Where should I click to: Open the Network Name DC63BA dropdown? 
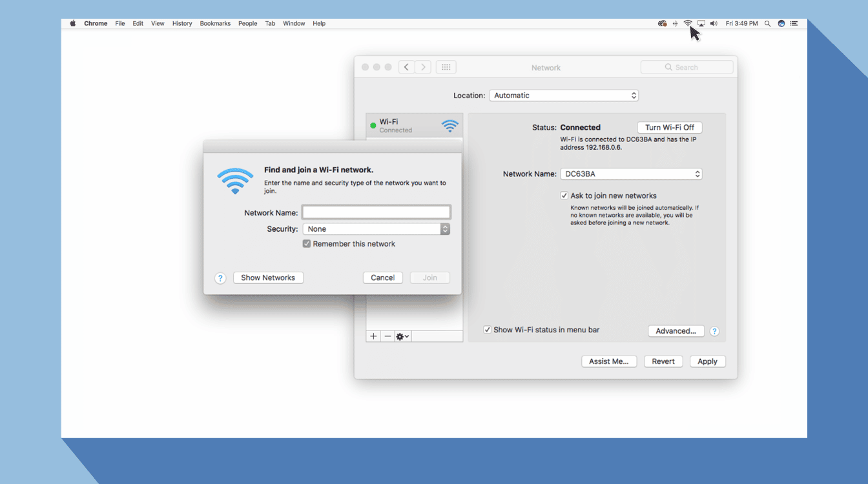coord(631,174)
